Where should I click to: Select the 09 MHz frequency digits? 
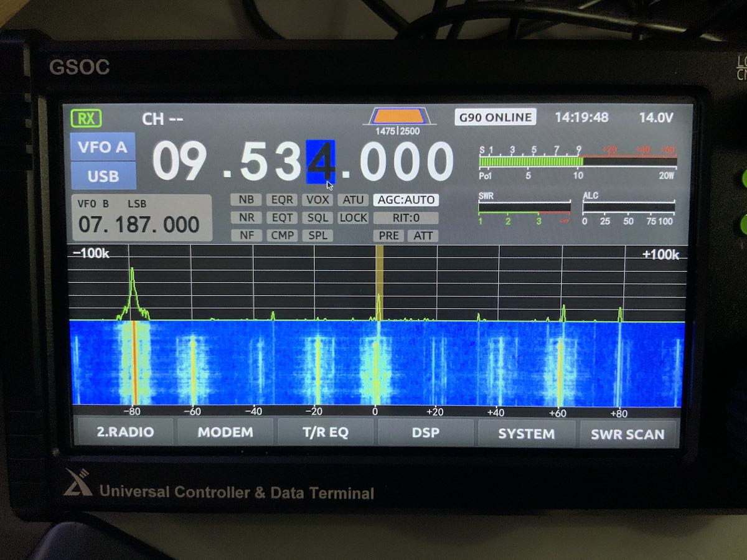(179, 161)
